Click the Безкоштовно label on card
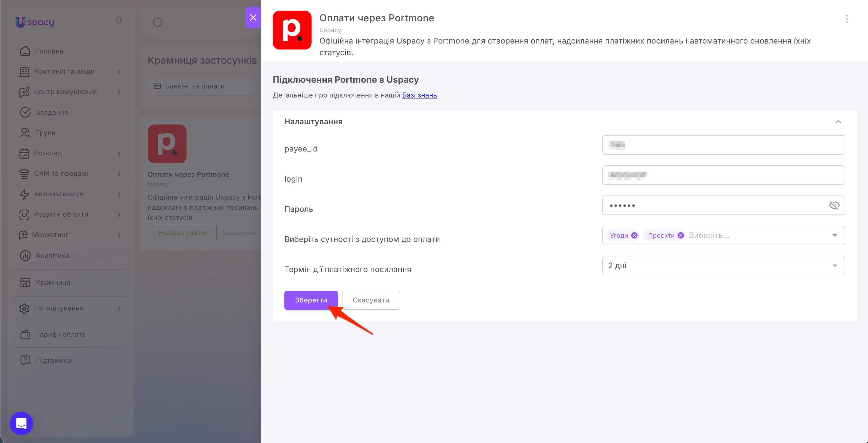The height and width of the screenshot is (443, 868). (239, 233)
